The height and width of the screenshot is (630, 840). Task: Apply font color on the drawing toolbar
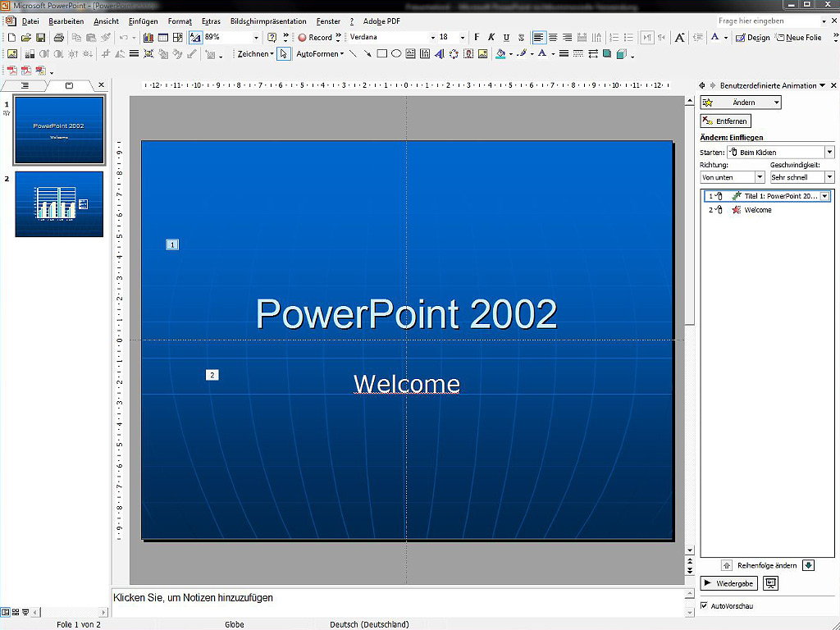(542, 53)
